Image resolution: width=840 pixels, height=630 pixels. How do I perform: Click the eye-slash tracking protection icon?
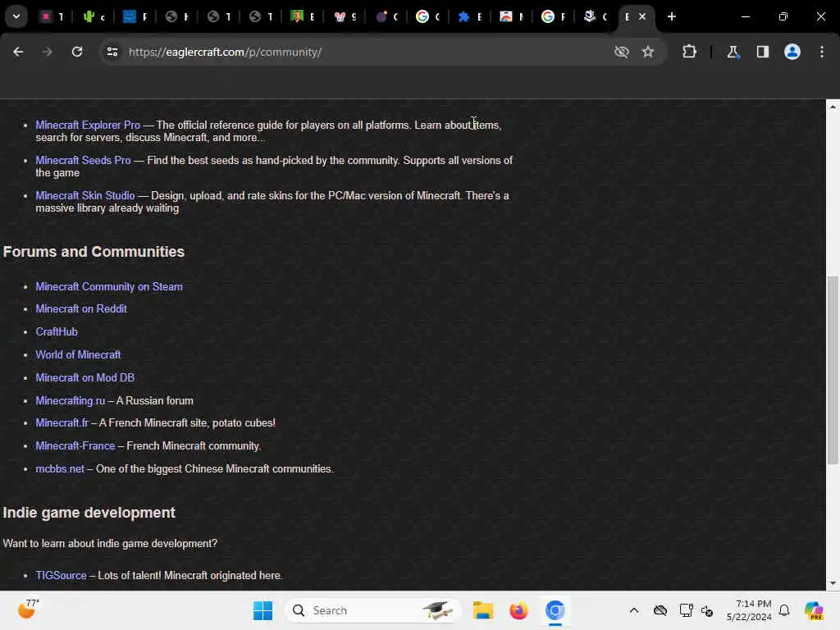[x=622, y=52]
